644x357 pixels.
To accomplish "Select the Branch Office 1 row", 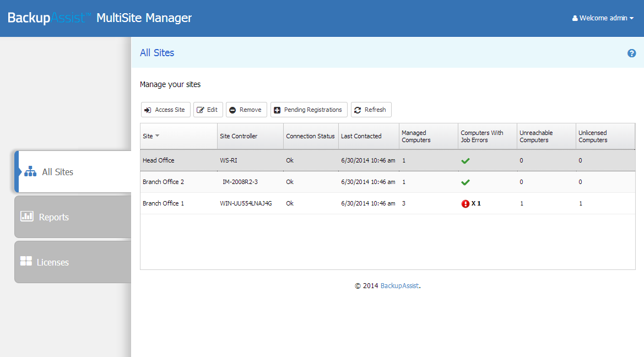I will click(163, 204).
